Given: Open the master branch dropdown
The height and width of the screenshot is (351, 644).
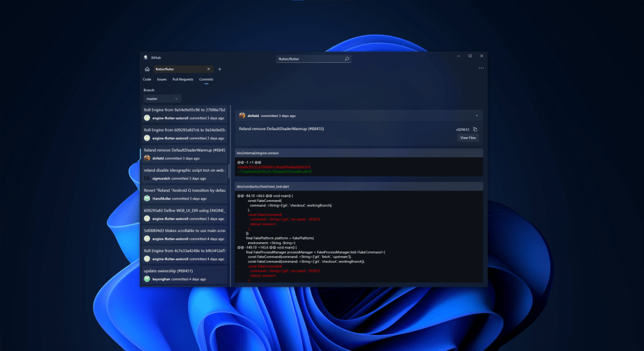Looking at the screenshot, I should click(x=162, y=99).
